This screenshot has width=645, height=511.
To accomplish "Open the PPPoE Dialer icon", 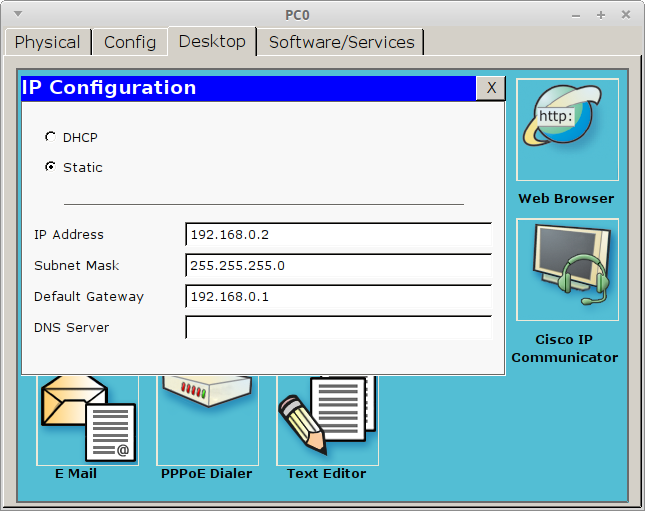I will (207, 420).
